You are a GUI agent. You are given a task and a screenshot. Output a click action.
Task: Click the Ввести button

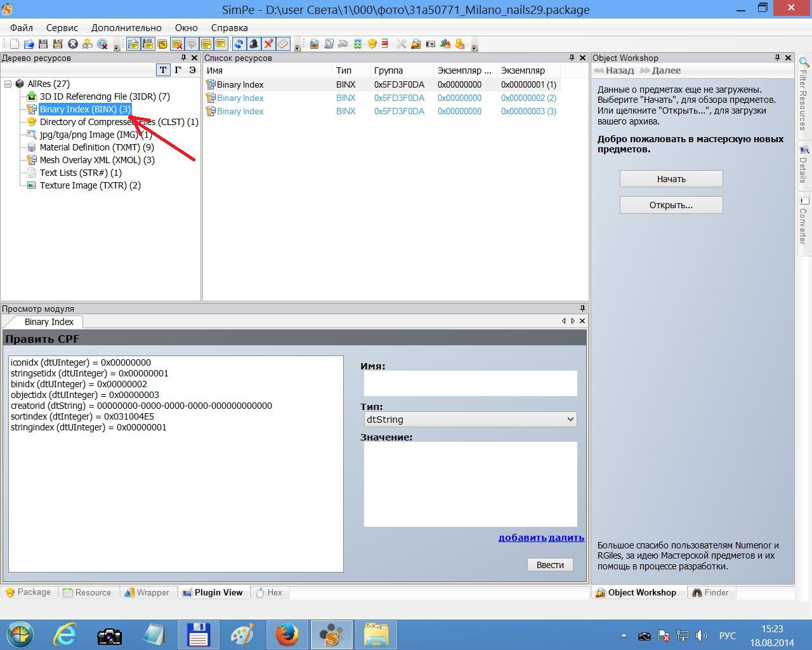point(550,565)
